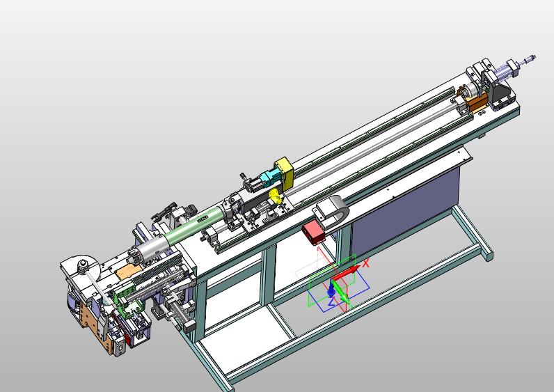Select the cyan block next to the yellow block
Image resolution: width=554 pixels, height=392 pixels.
(269, 177)
